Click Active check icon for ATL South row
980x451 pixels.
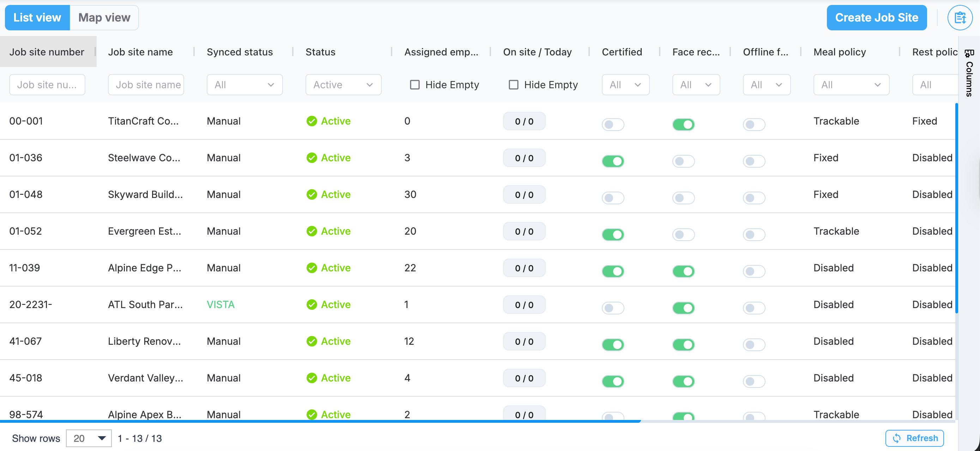311,305
